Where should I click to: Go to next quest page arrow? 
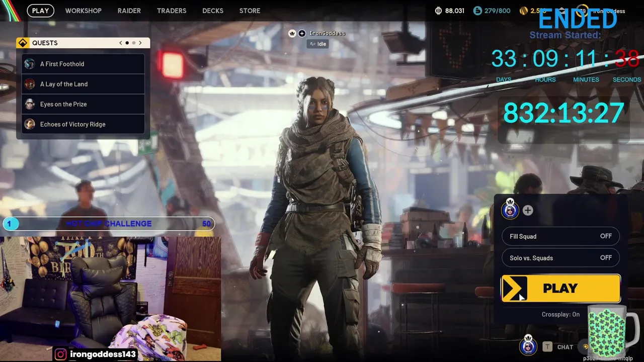140,43
